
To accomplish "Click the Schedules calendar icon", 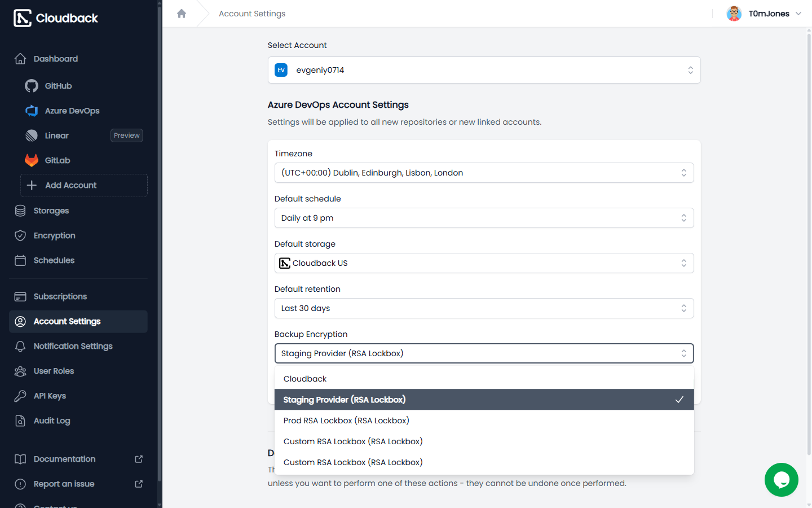I will coord(20,260).
